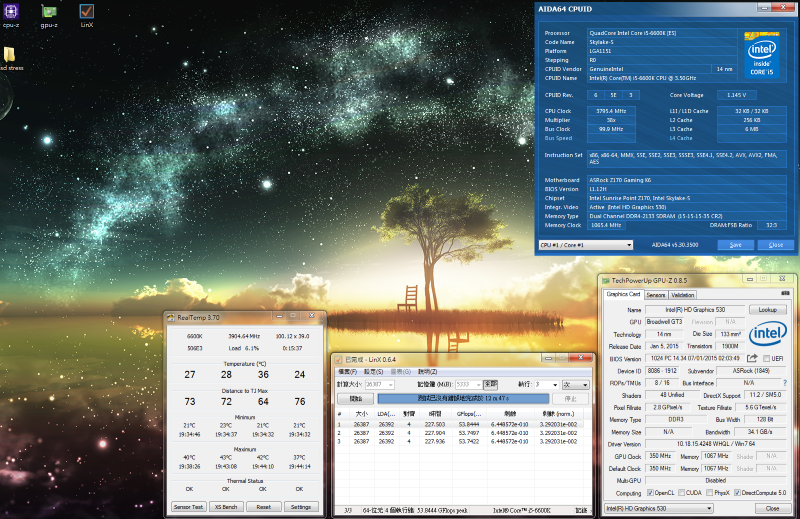Launch the LinX desktop shortcut
Viewport: 800px width, 519px height.
tap(87, 12)
